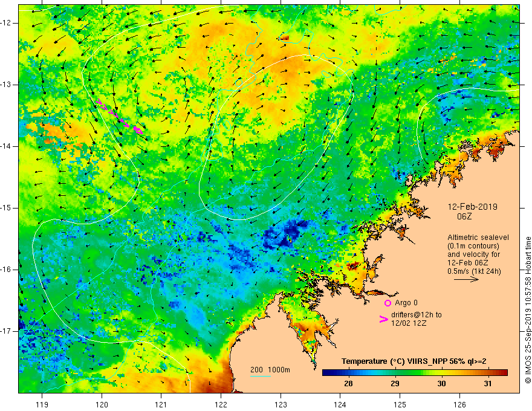Click the 'Altimetric sealevel' caption line

(478, 238)
